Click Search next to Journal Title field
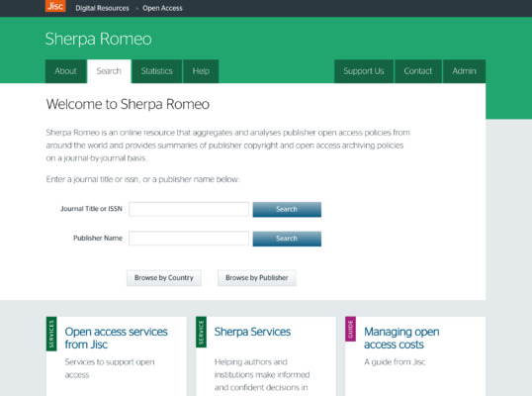Screen dimensions: 532x396 (287, 209)
